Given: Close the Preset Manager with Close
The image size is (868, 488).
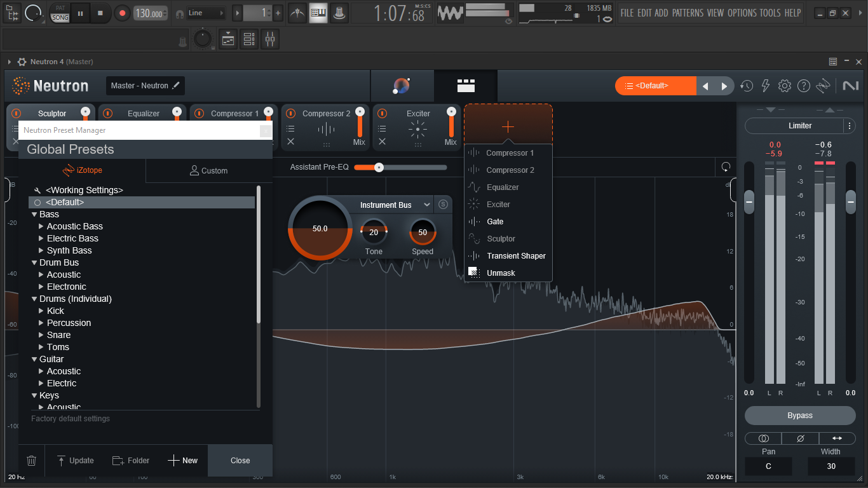Looking at the screenshot, I should pos(240,461).
